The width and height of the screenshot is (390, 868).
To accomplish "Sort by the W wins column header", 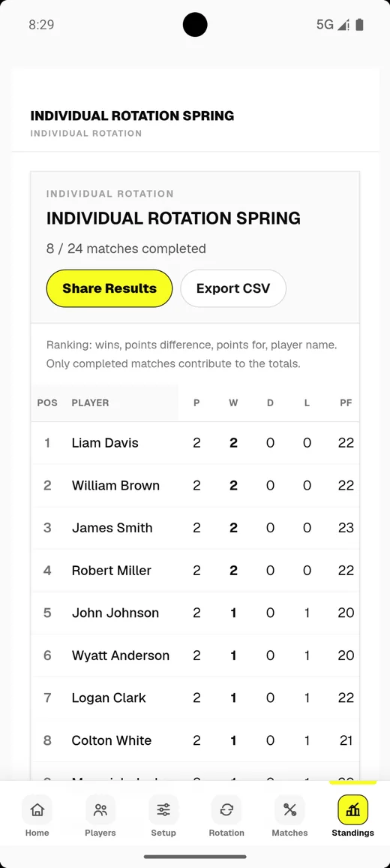I will coord(233,403).
